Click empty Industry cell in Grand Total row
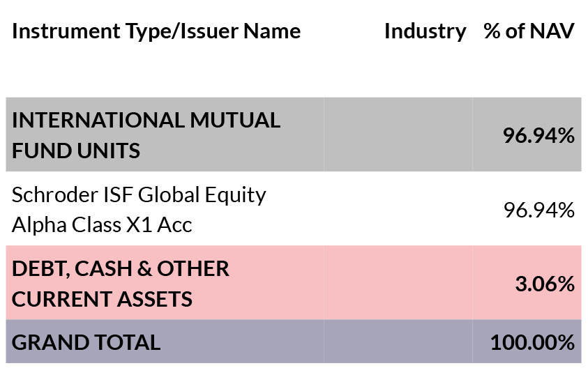Screen dimensions: 588x368 coord(398,342)
